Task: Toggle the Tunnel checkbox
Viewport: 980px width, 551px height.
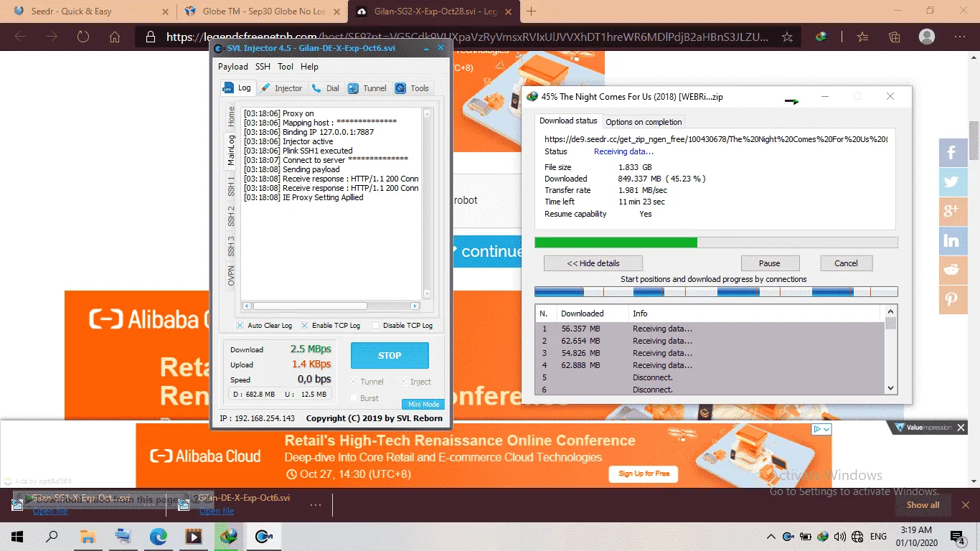Action: pos(353,382)
